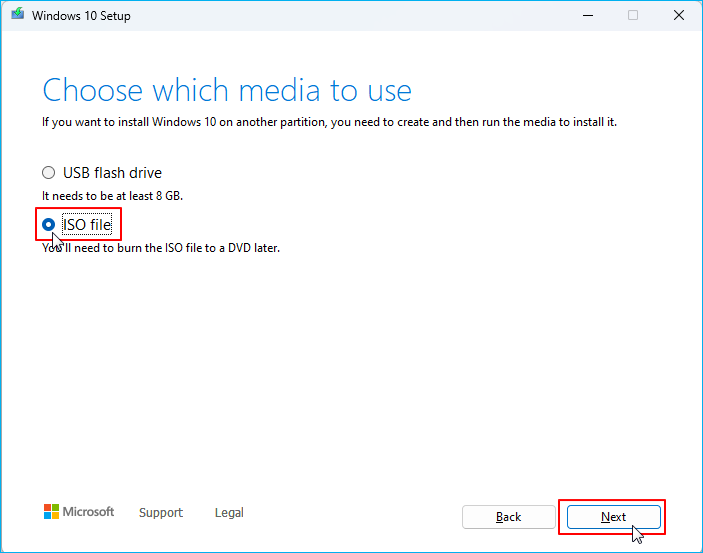Viewport: 703px width, 553px height.
Task: Open the Legal link
Action: [x=229, y=513]
